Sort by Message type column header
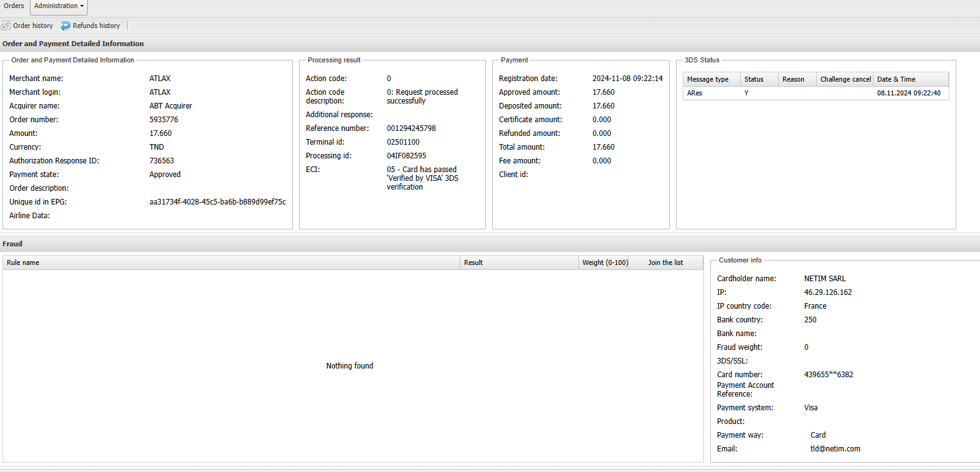The height and width of the screenshot is (472, 980). (x=708, y=79)
